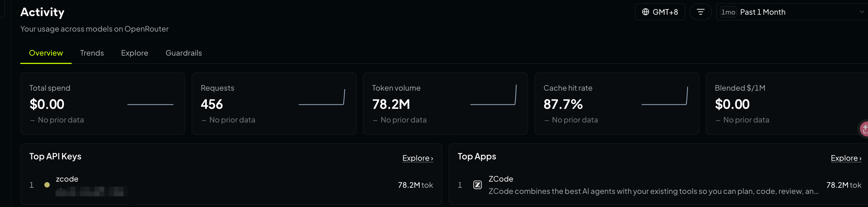Follow Explore link in Top API Keys
This screenshot has width=868, height=207.
417,158
